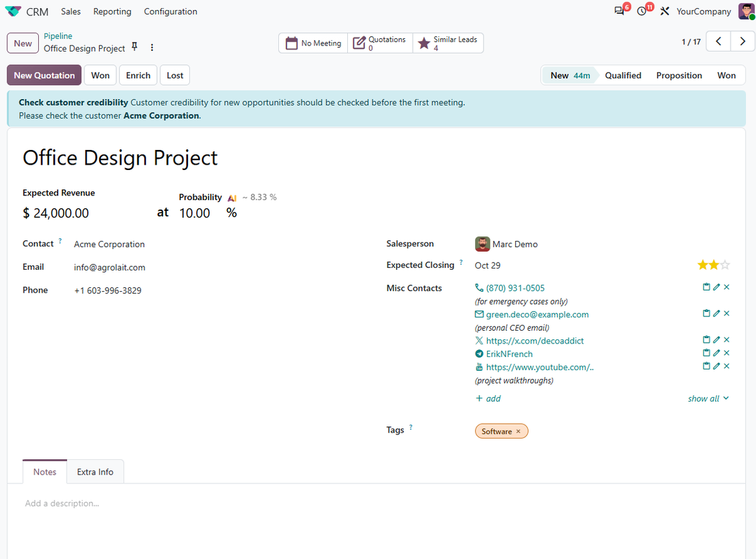The height and width of the screenshot is (559, 756).
Task: Open the Similar Leads star button
Action: [x=448, y=43]
